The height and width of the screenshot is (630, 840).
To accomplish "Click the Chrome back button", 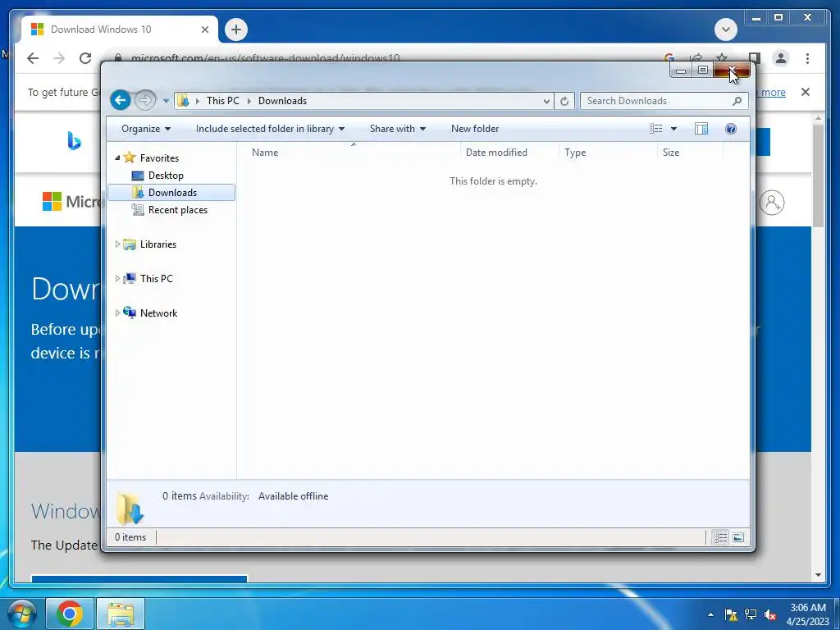I will click(33, 58).
